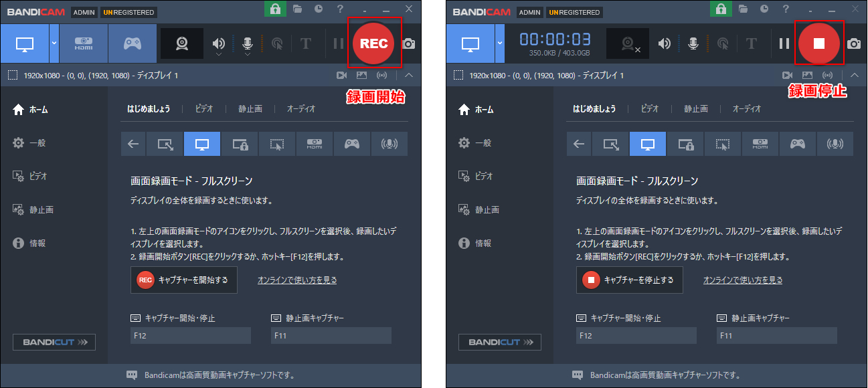868x388 pixels.
Task: Click the キャプチャーを開始する button
Action: (x=184, y=280)
